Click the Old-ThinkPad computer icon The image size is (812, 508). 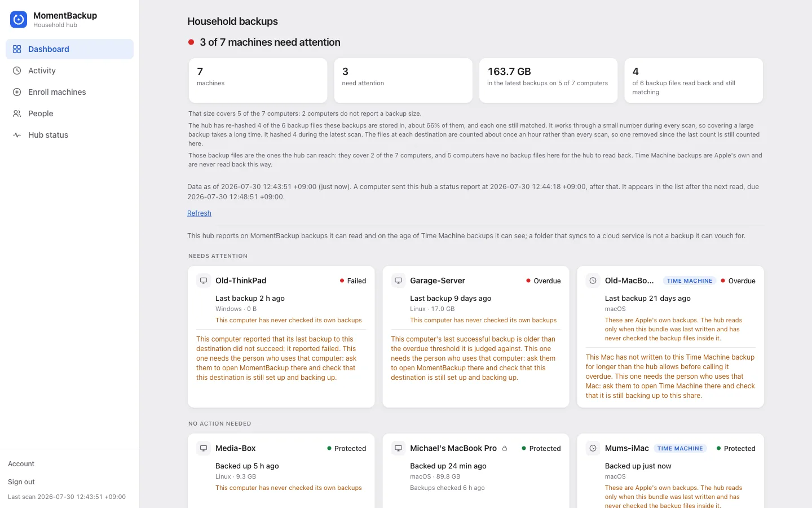(204, 281)
